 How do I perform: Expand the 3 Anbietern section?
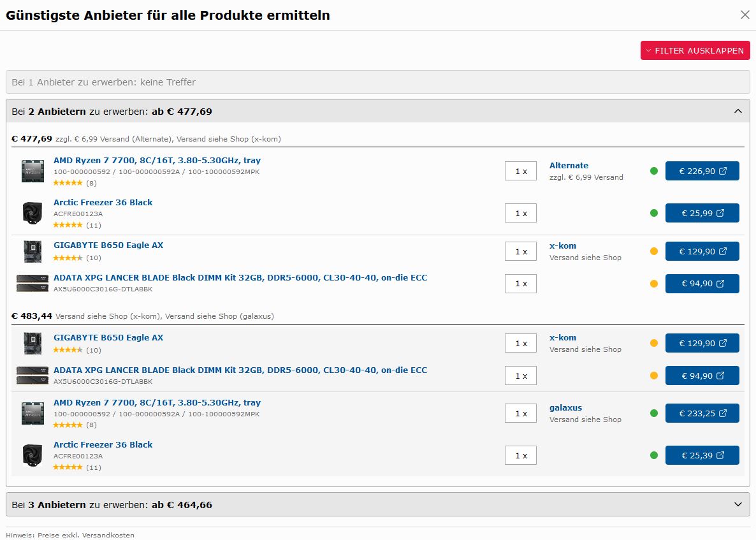(738, 504)
